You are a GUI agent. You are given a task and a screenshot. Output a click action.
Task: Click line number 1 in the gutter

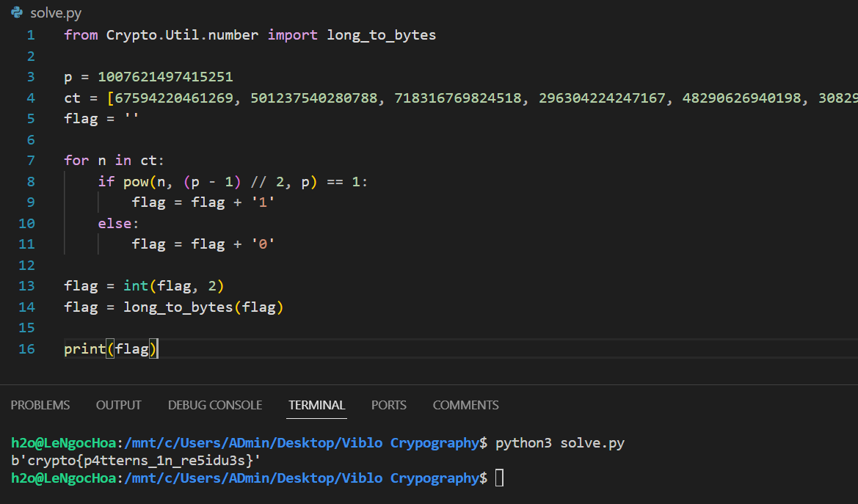pos(30,34)
